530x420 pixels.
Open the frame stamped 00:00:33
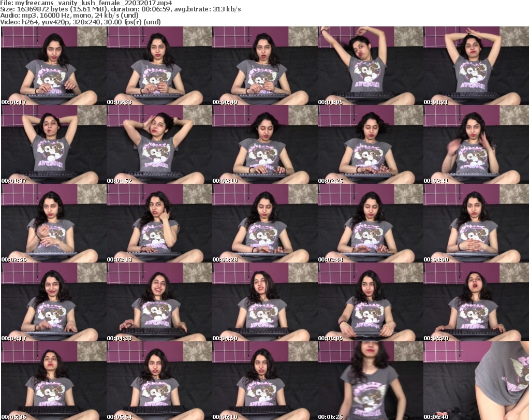pos(159,66)
